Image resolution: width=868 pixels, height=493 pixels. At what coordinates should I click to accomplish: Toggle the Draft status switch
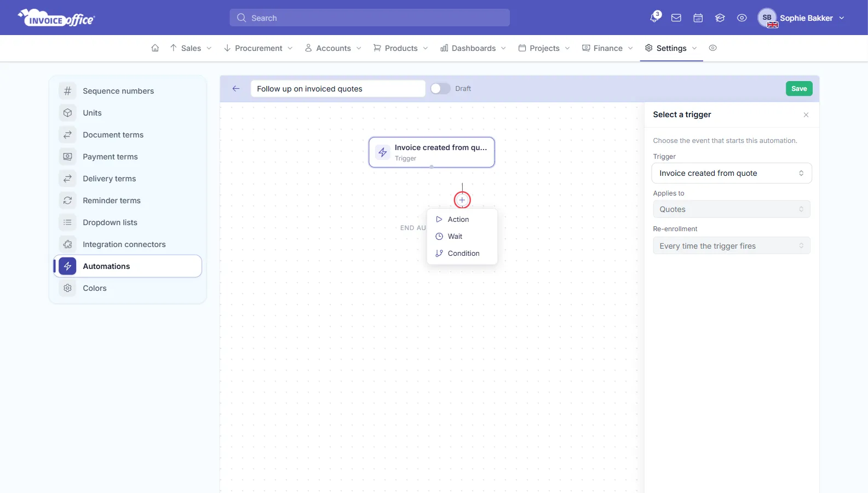point(440,89)
